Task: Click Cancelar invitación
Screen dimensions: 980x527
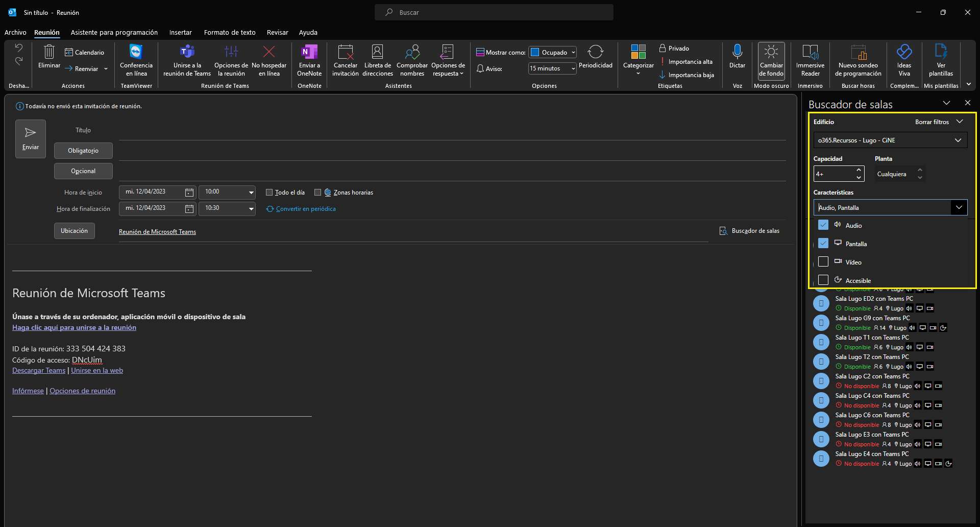Action: click(x=346, y=60)
